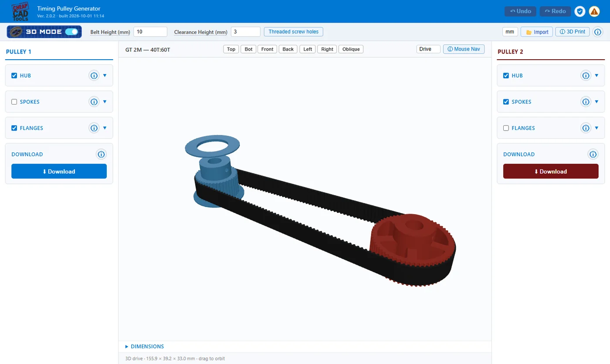Expand Pulley 2 FLANGES section arrow
Image resolution: width=610 pixels, height=364 pixels.
[x=596, y=128]
